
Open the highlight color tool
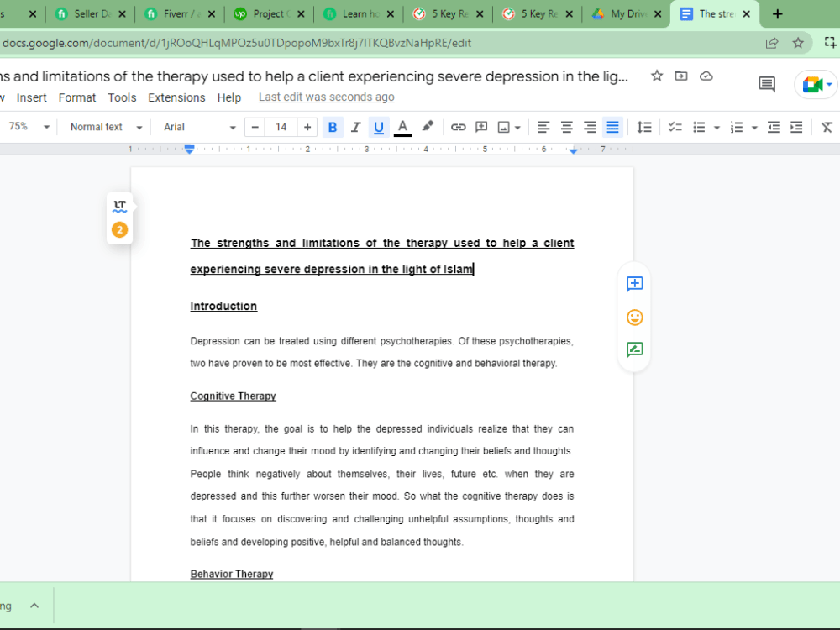(428, 127)
